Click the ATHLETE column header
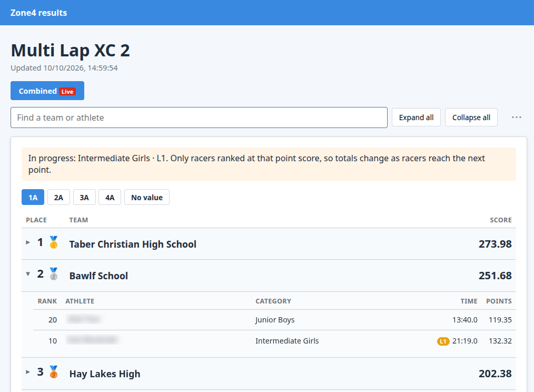Image resolution: width=534 pixels, height=392 pixels. pos(80,301)
